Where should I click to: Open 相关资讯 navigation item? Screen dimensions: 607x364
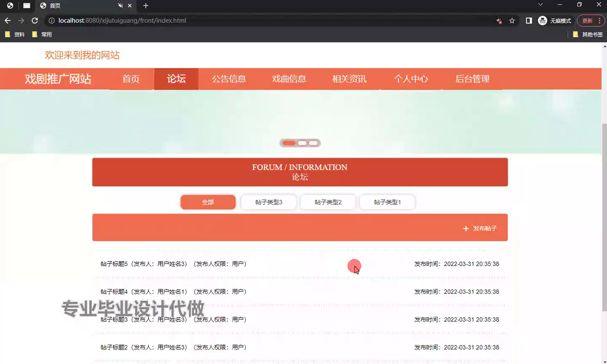[349, 79]
